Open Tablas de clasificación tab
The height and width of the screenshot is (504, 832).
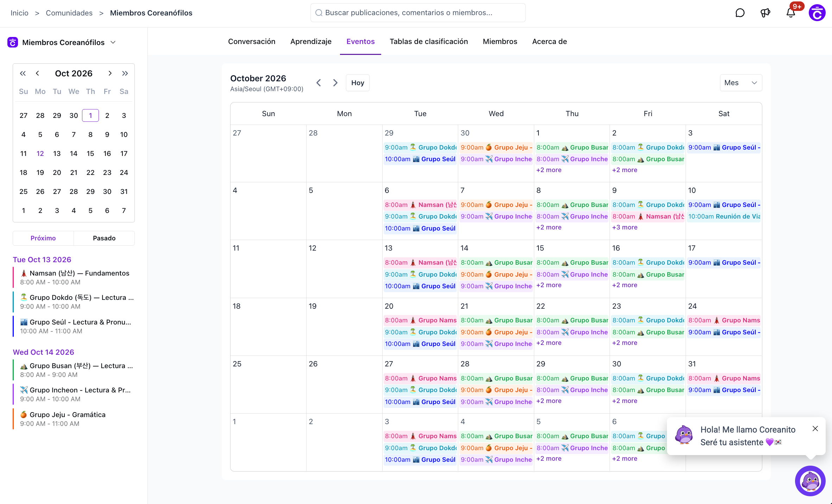tap(429, 42)
